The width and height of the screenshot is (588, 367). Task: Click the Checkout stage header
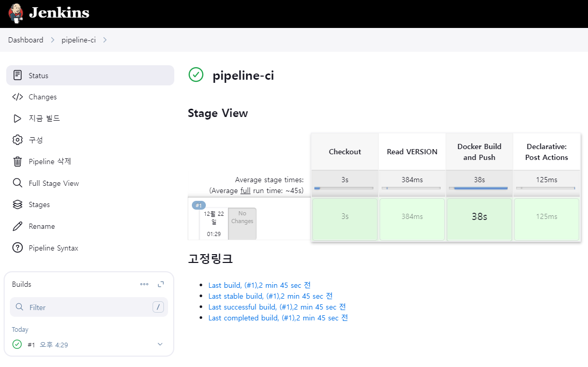(x=344, y=152)
